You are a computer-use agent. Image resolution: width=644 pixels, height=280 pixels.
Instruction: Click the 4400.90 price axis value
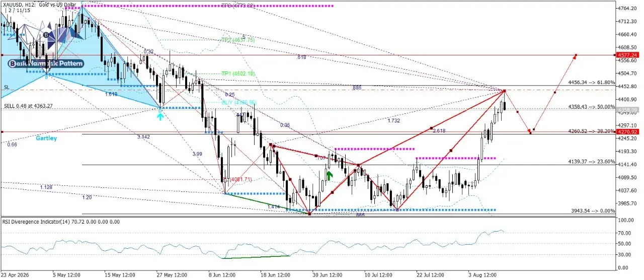point(626,99)
